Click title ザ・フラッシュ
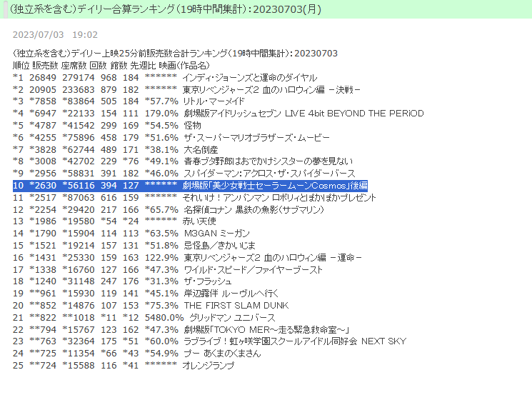Image resolution: width=532 pixels, height=415 pixels. click(x=208, y=281)
